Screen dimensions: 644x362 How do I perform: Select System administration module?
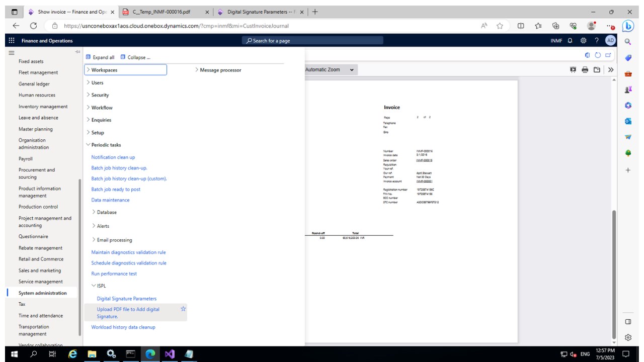[x=43, y=293]
